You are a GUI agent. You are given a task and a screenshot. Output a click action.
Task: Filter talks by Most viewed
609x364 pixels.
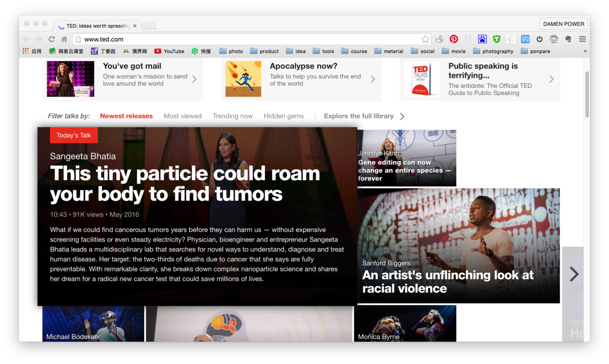[183, 116]
